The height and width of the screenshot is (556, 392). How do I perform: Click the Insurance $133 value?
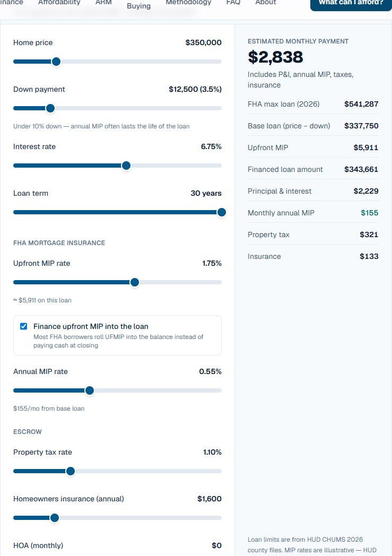[x=369, y=256]
